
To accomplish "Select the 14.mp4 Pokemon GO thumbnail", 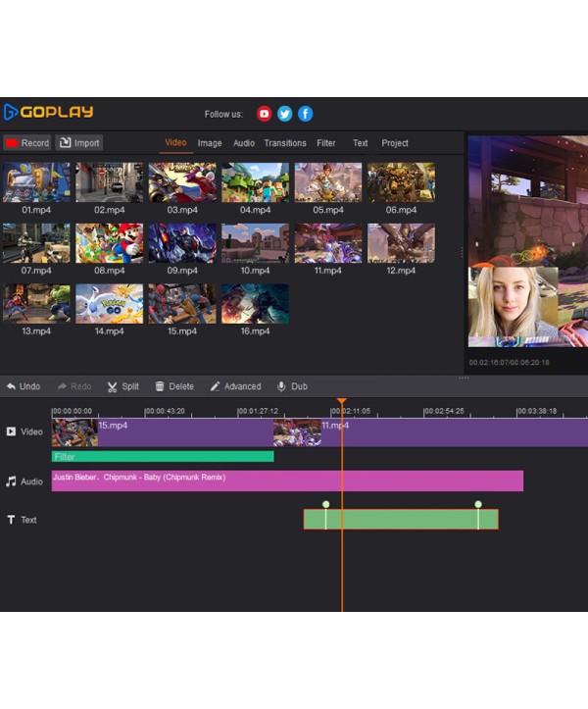I will (x=110, y=303).
